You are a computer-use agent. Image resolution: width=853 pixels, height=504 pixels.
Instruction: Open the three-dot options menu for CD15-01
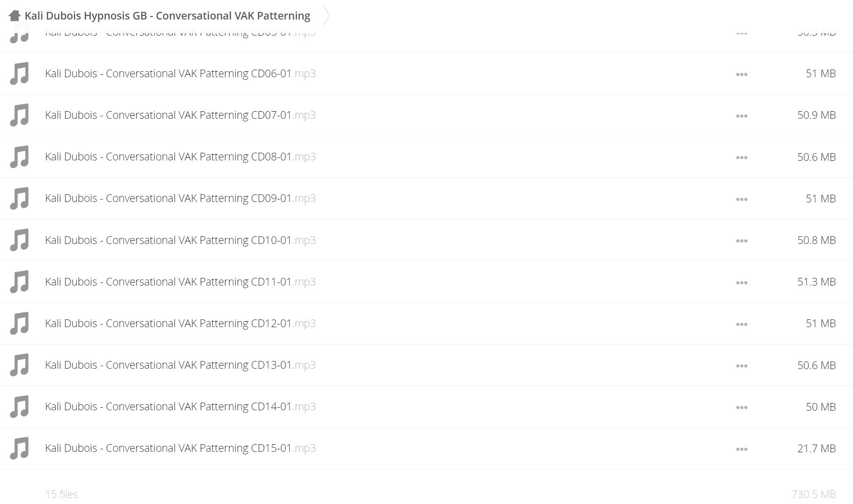pos(741,449)
